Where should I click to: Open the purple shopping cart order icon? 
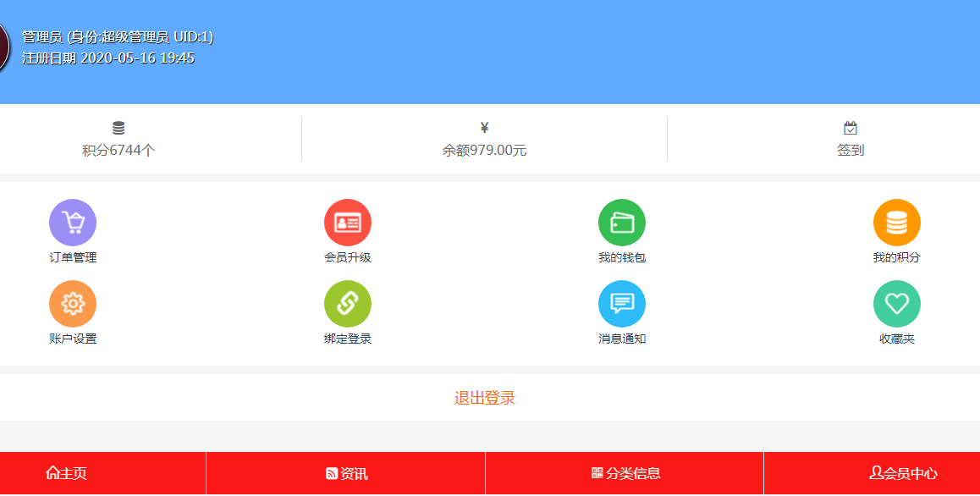pos(73,223)
